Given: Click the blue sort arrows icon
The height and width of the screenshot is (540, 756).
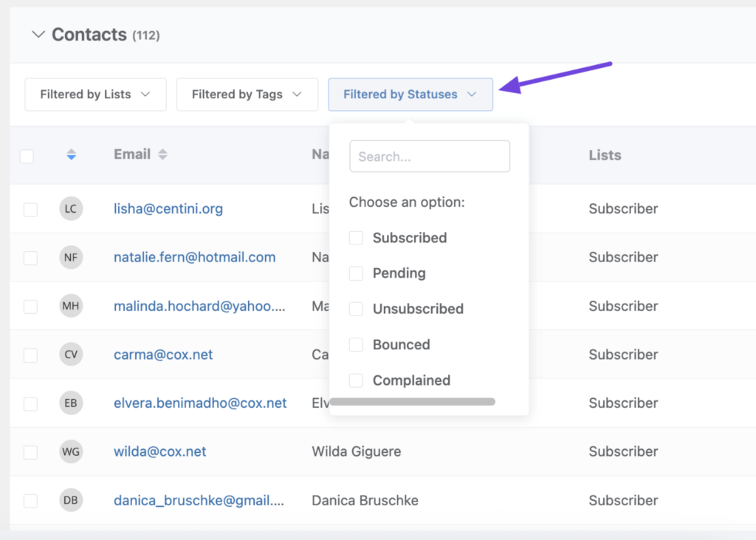Looking at the screenshot, I should 71,155.
